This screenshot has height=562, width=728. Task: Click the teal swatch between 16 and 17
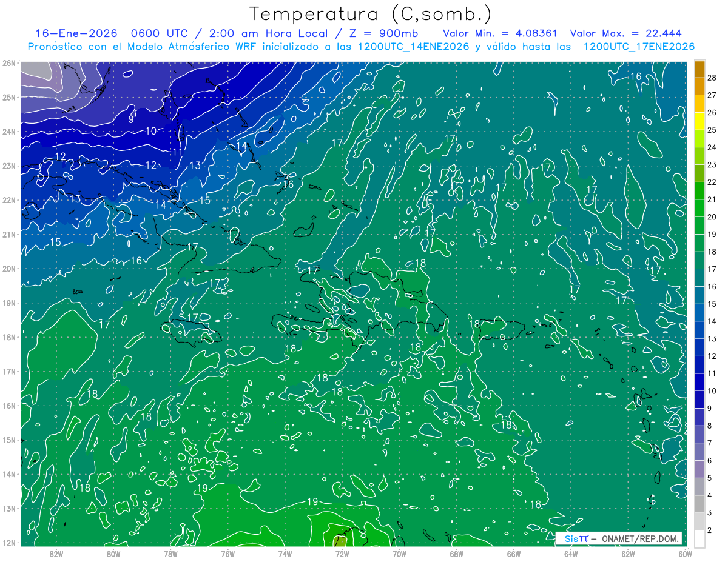[700, 278]
